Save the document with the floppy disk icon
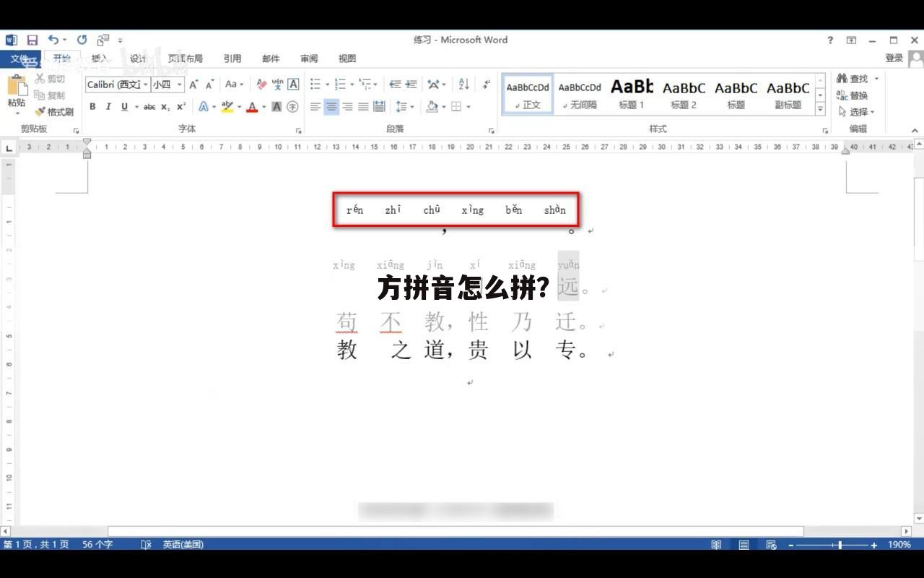 coord(32,40)
